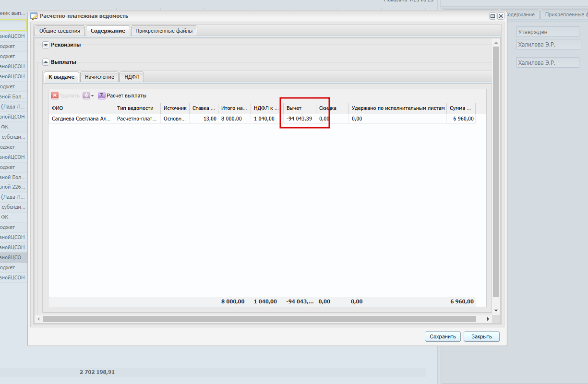Click the vertical scrollbar down arrow
588x384 pixels.
pos(496,311)
